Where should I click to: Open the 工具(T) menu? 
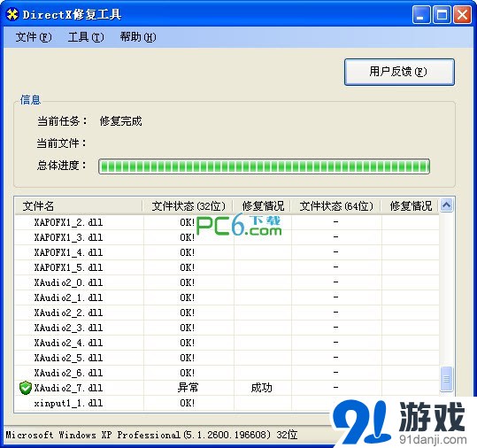point(86,37)
